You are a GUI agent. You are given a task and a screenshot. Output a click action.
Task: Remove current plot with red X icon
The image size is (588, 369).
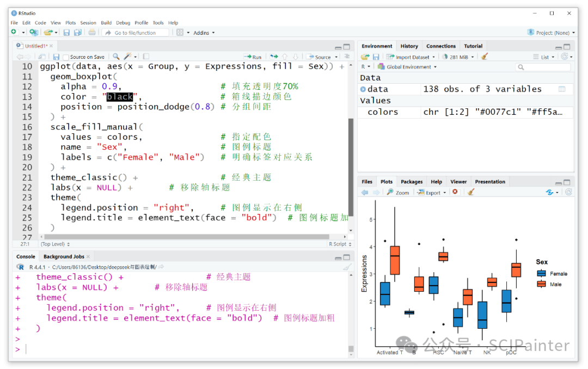[x=455, y=192]
